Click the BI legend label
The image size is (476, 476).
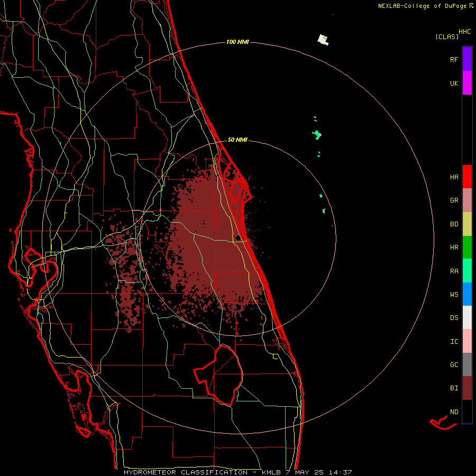[x=454, y=388]
